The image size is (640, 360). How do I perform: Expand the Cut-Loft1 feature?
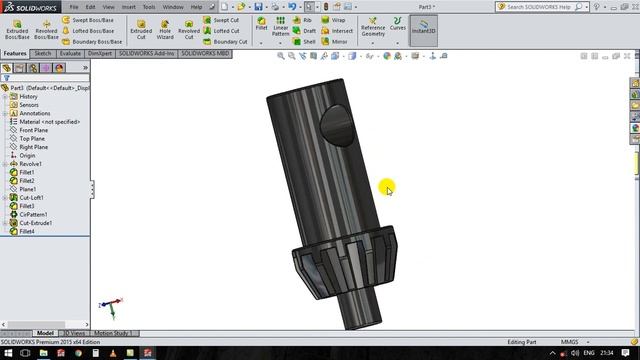pos(5,198)
